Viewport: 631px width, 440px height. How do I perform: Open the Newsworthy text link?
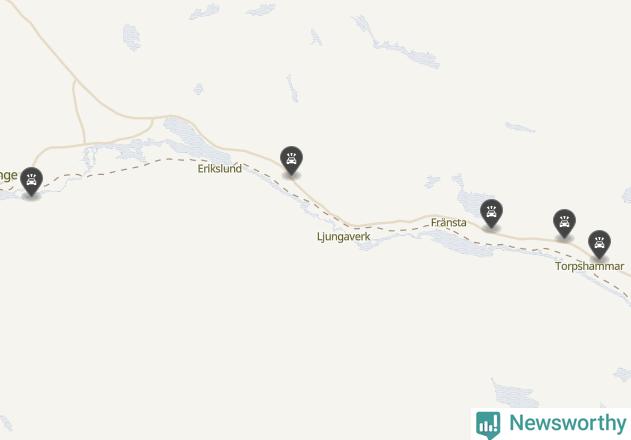(x=567, y=423)
